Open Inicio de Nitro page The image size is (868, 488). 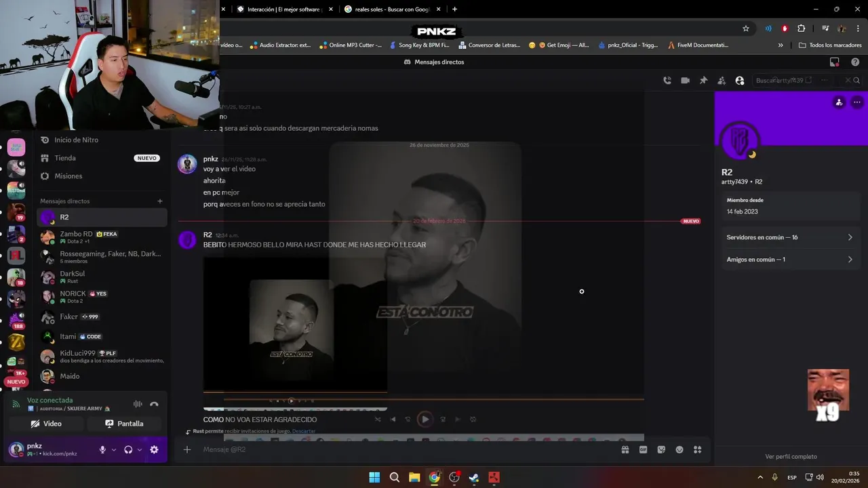(102, 140)
